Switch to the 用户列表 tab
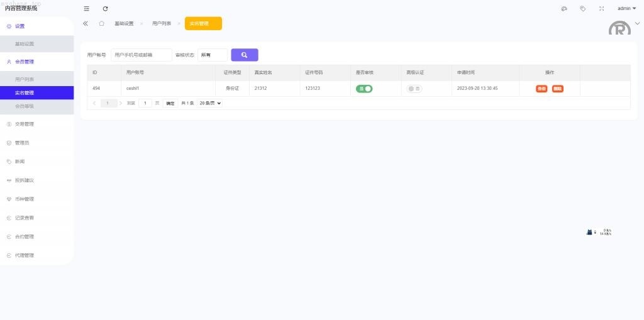This screenshot has width=644, height=320. click(161, 23)
